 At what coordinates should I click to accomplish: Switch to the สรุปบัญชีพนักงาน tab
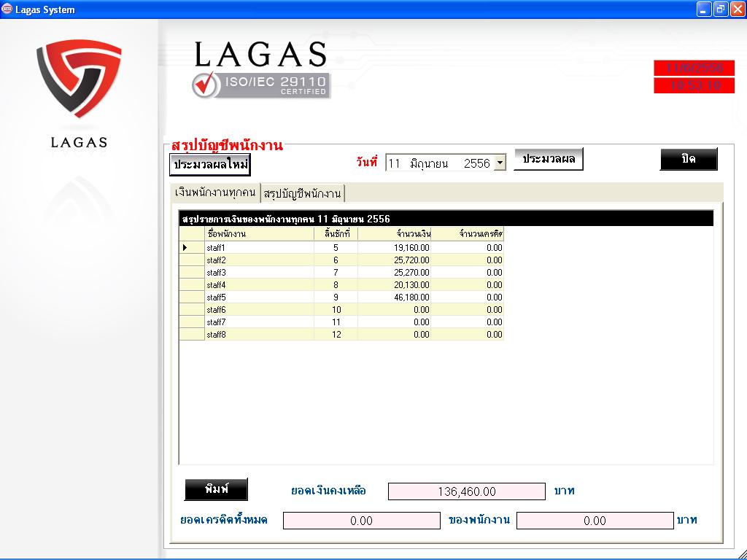[303, 193]
